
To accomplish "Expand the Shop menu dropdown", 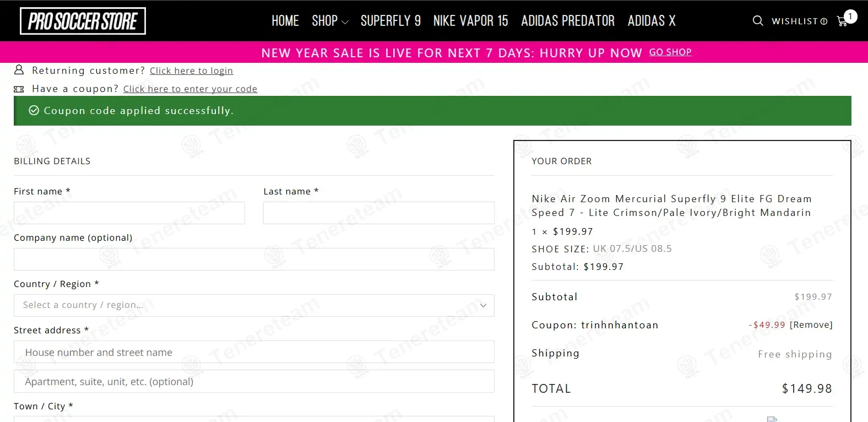I will 330,21.
